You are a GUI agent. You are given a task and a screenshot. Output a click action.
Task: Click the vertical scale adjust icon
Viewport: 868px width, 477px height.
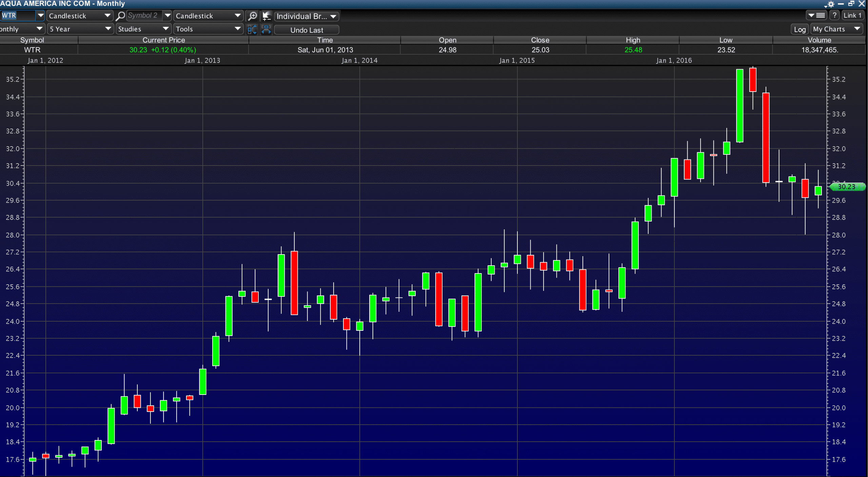[252, 30]
